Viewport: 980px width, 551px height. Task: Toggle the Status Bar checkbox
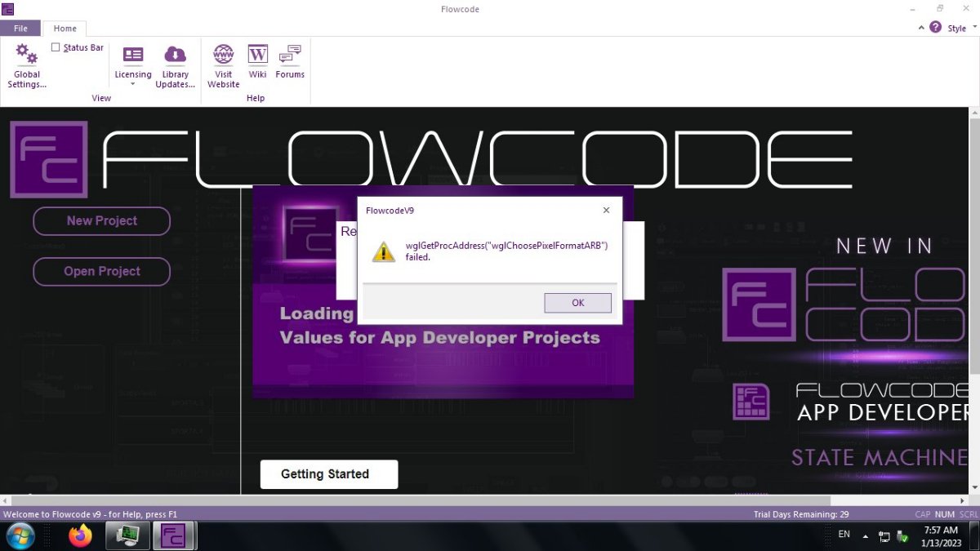[56, 47]
